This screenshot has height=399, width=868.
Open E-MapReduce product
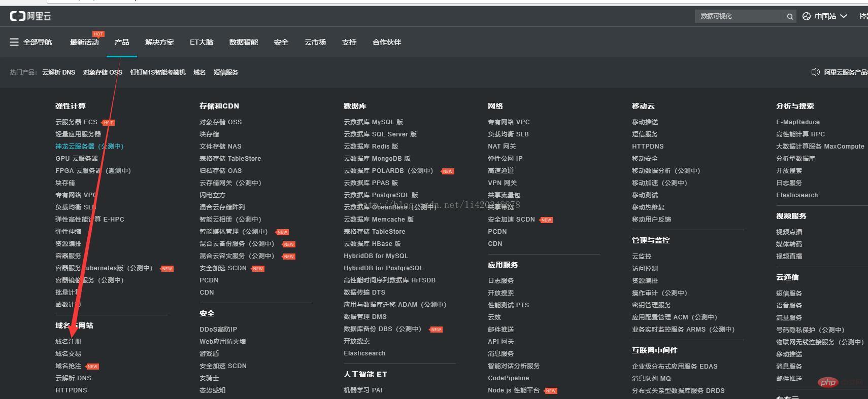point(798,122)
